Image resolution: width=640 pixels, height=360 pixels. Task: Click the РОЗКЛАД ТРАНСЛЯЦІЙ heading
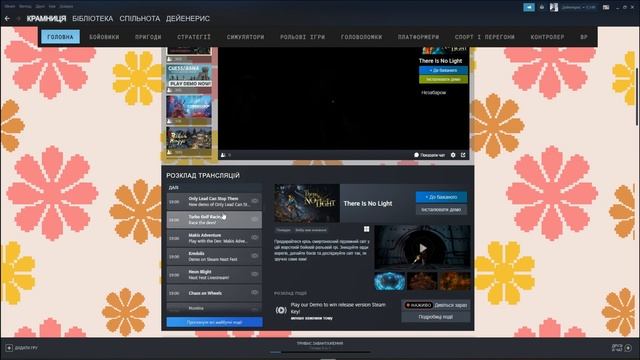(203, 176)
